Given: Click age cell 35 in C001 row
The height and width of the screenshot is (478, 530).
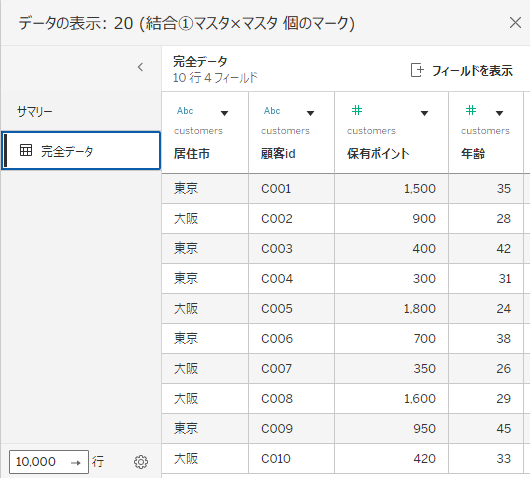Looking at the screenshot, I should [x=486, y=189].
